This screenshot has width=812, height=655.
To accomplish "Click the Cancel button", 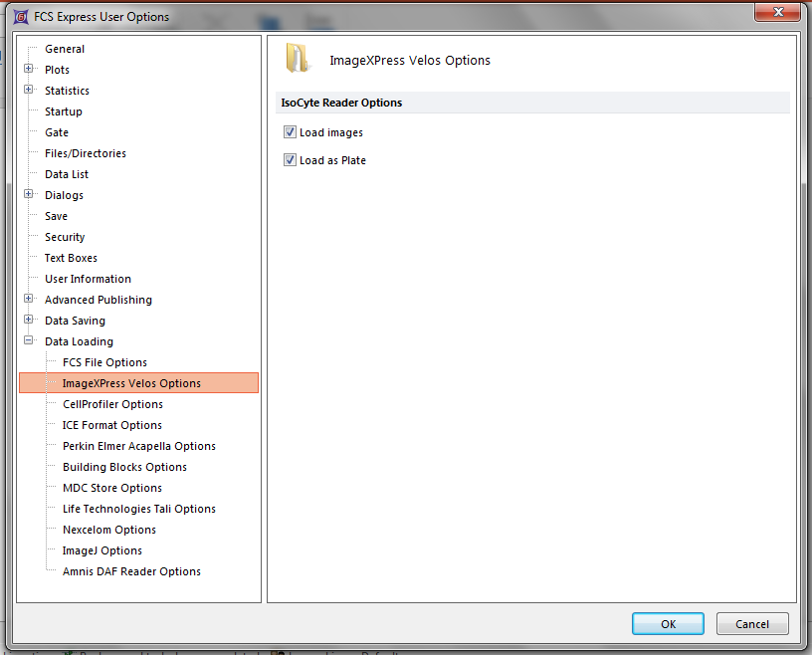I will [751, 624].
